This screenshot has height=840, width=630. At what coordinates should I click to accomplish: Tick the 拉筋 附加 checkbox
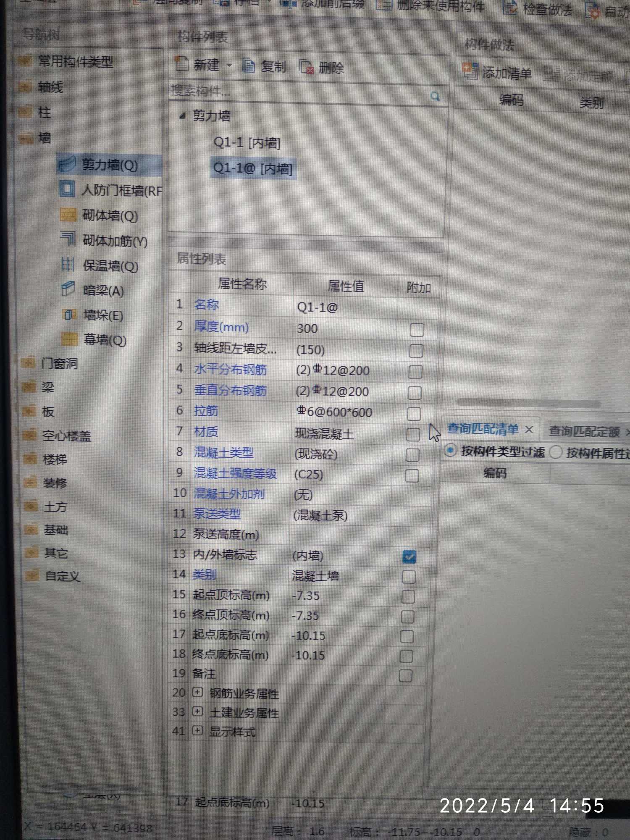(414, 414)
